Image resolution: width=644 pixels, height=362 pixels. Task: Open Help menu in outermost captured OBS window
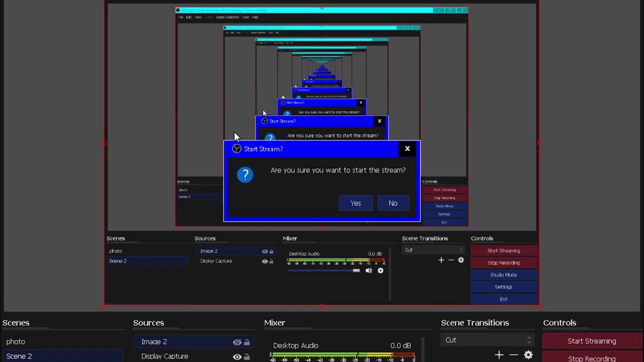coord(255,17)
